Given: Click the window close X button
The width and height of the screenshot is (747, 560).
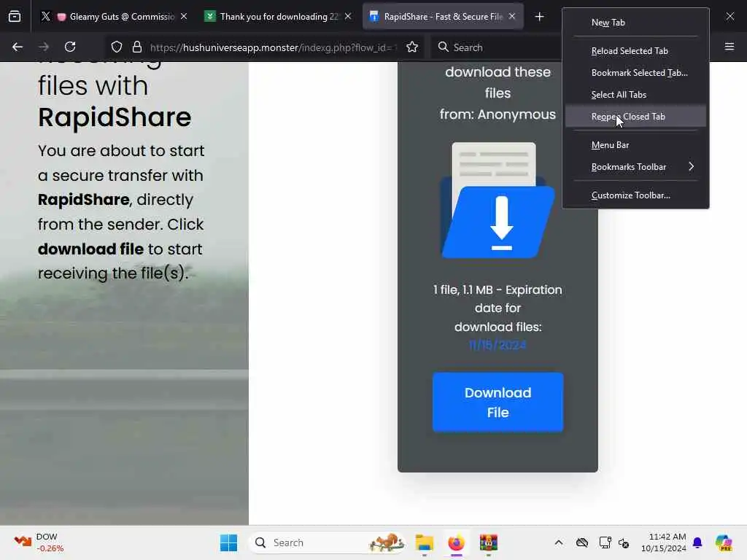Looking at the screenshot, I should click(729, 17).
